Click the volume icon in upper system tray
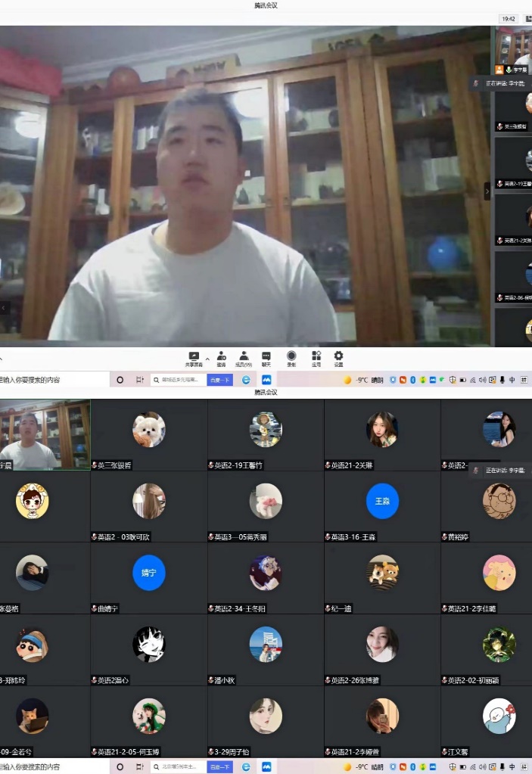This screenshot has width=532, height=774. coord(482,380)
